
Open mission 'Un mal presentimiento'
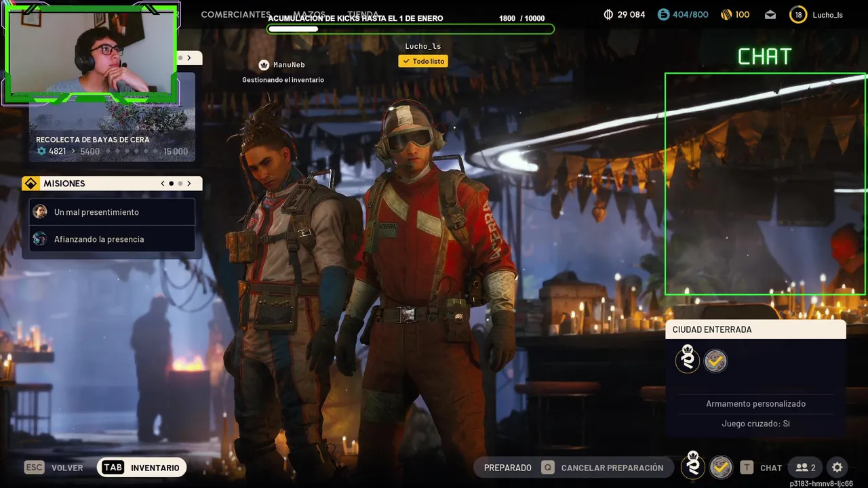[x=112, y=211]
